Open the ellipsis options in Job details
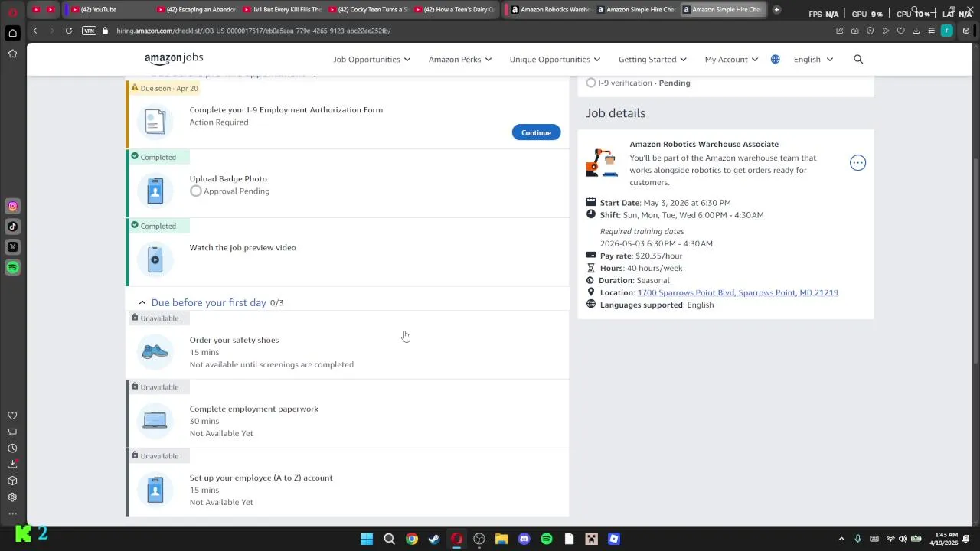980x551 pixels. click(x=857, y=162)
